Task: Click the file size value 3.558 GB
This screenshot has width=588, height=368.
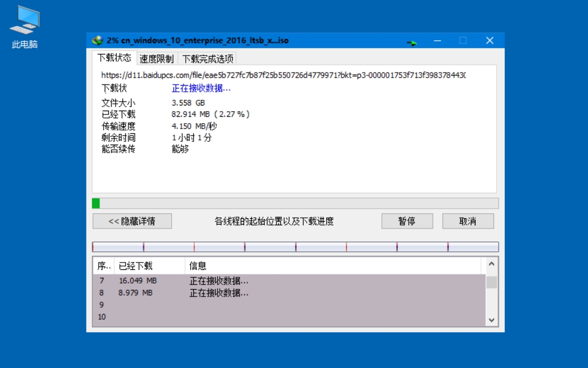Action: click(x=188, y=103)
